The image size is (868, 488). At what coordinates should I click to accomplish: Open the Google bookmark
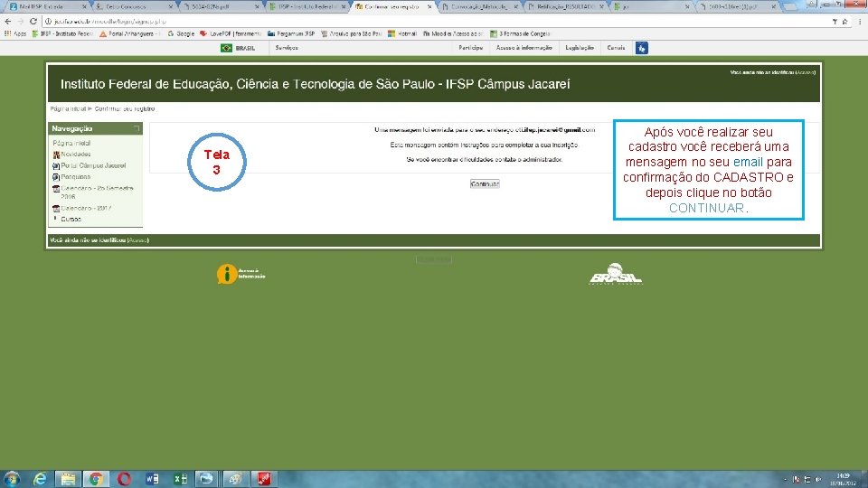[181, 33]
